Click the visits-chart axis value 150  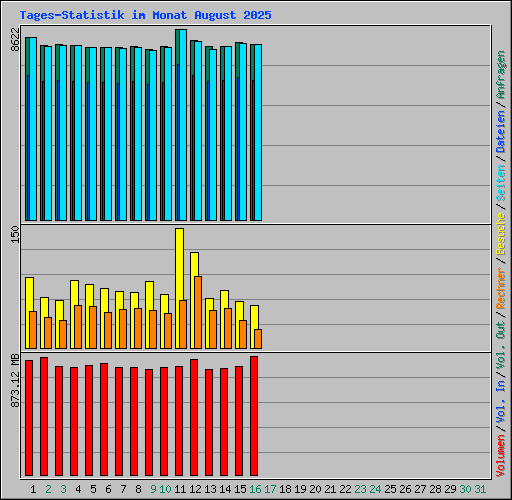(15, 234)
